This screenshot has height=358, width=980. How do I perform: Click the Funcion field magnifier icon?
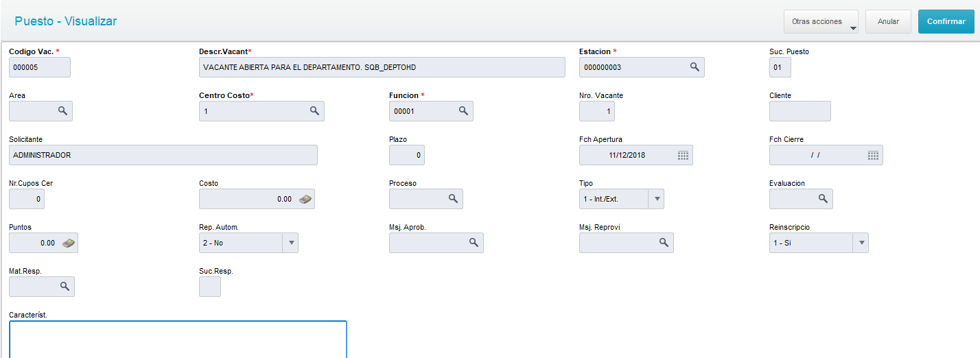(x=463, y=111)
